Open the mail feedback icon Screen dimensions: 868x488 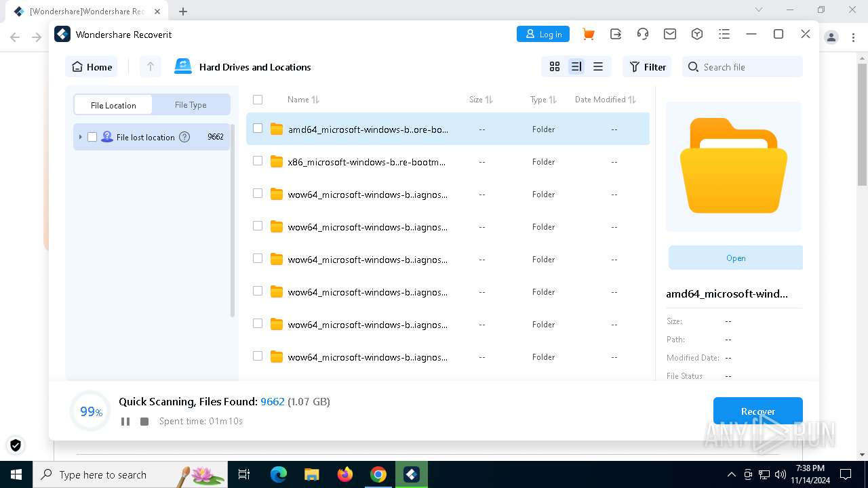tap(670, 34)
